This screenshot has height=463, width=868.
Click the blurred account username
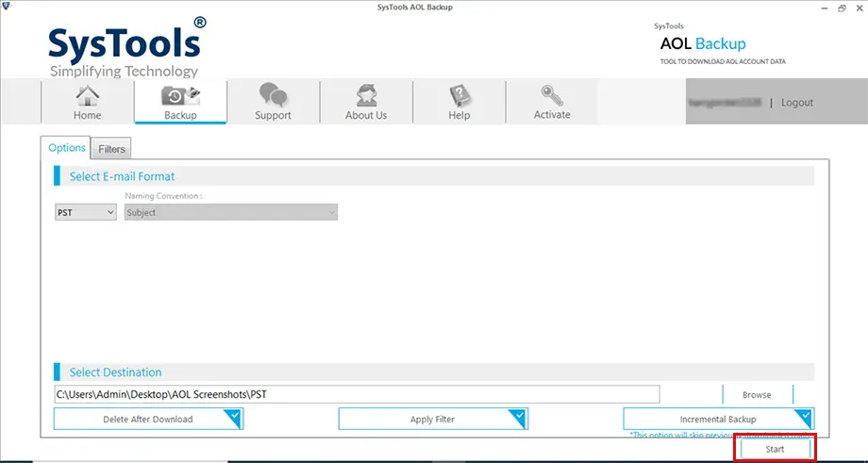(x=726, y=103)
